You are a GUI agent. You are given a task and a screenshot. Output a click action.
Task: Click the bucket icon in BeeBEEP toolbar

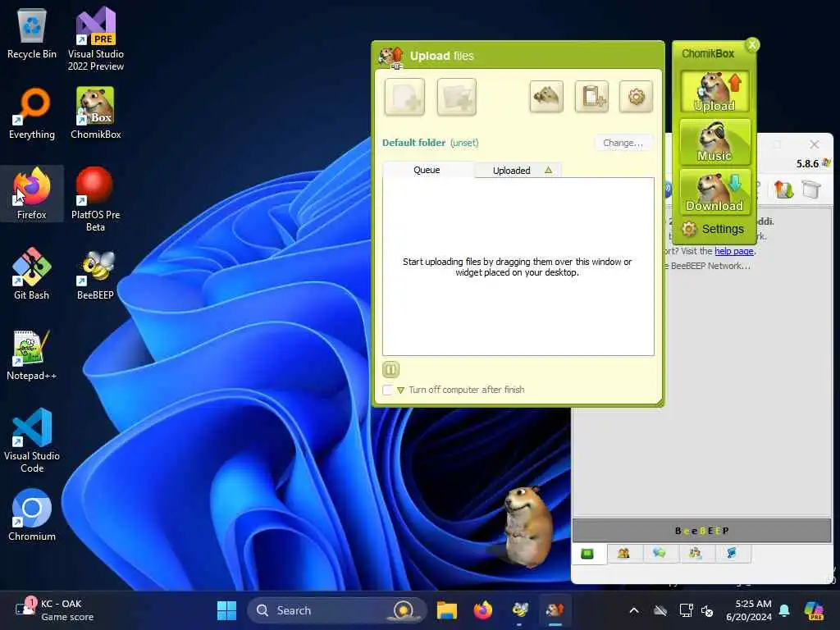point(811,189)
